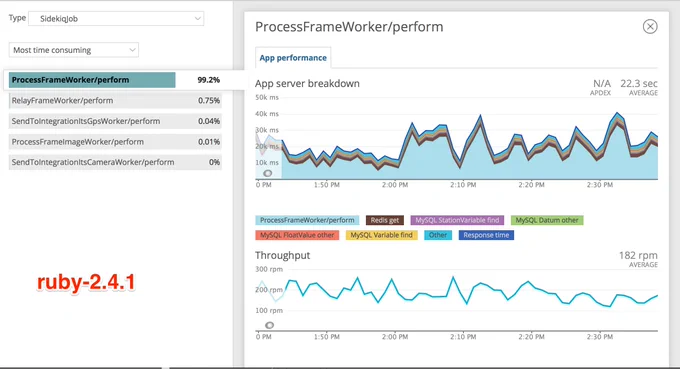The image size is (680, 369).
Task: Click the Throughput chart heading
Action: coord(282,255)
